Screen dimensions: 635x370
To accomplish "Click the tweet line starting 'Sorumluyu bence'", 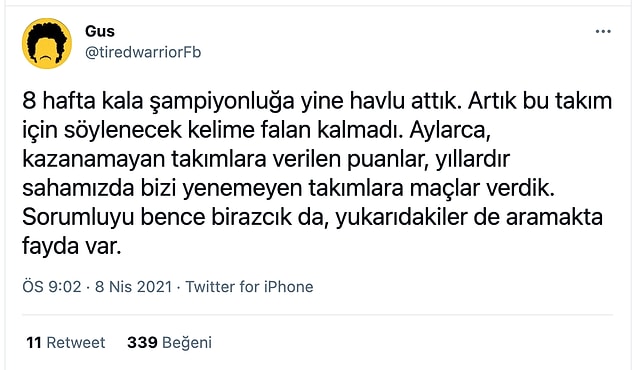I will click(313, 217).
